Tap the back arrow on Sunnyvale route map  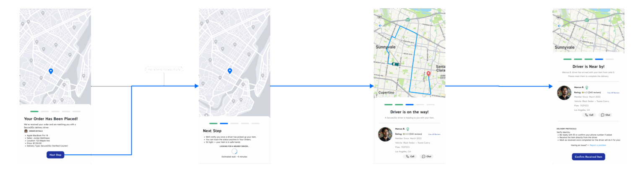pos(380,26)
